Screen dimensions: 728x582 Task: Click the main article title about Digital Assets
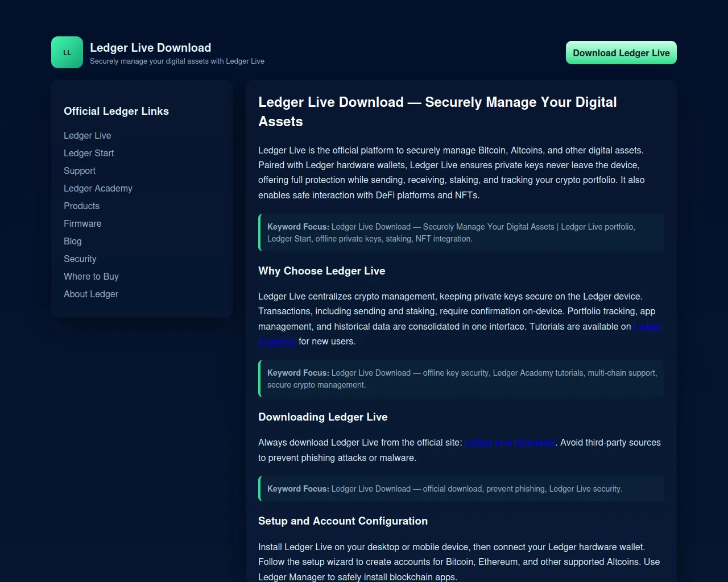coord(437,111)
